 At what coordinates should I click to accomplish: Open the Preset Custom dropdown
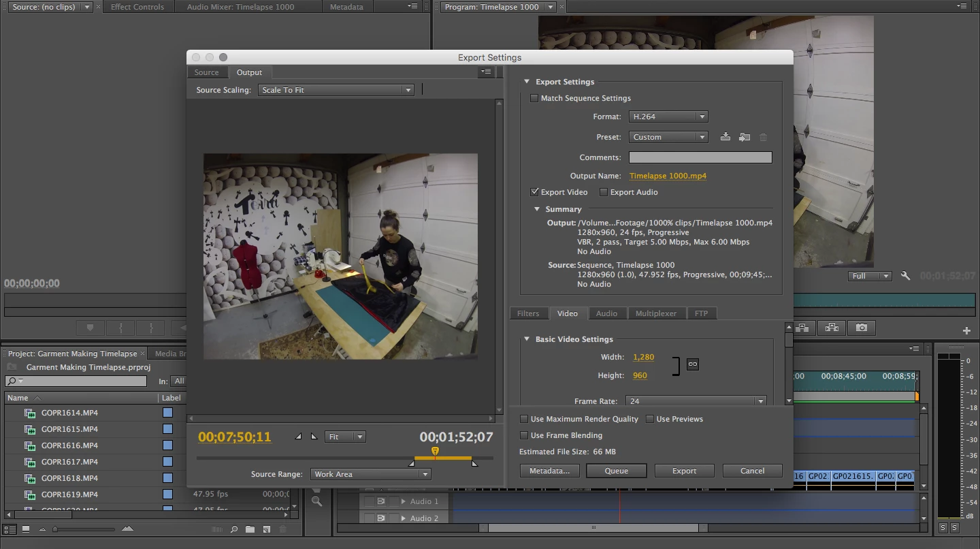pyautogui.click(x=668, y=137)
